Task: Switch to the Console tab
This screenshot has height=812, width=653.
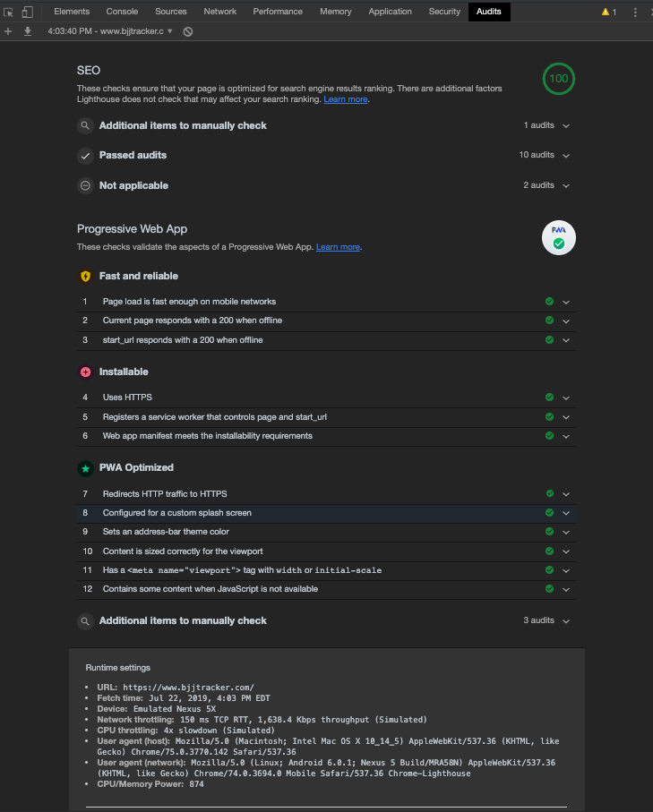Action: [x=122, y=12]
